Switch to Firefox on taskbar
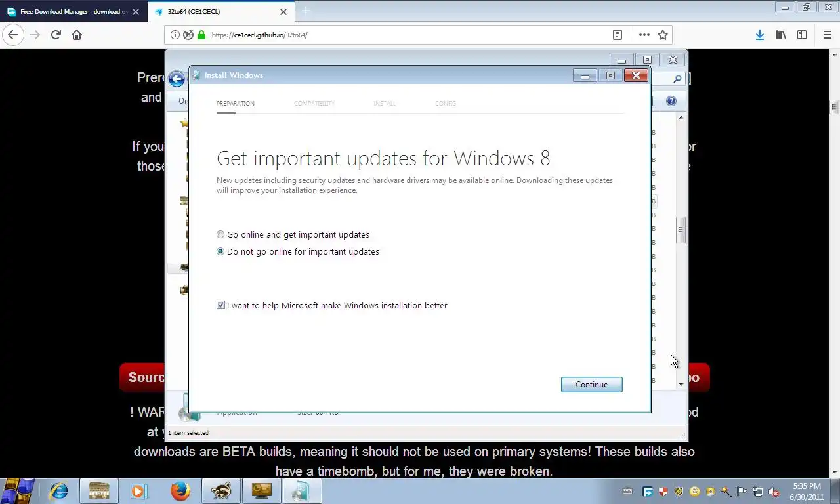The image size is (840, 504). 180,490
